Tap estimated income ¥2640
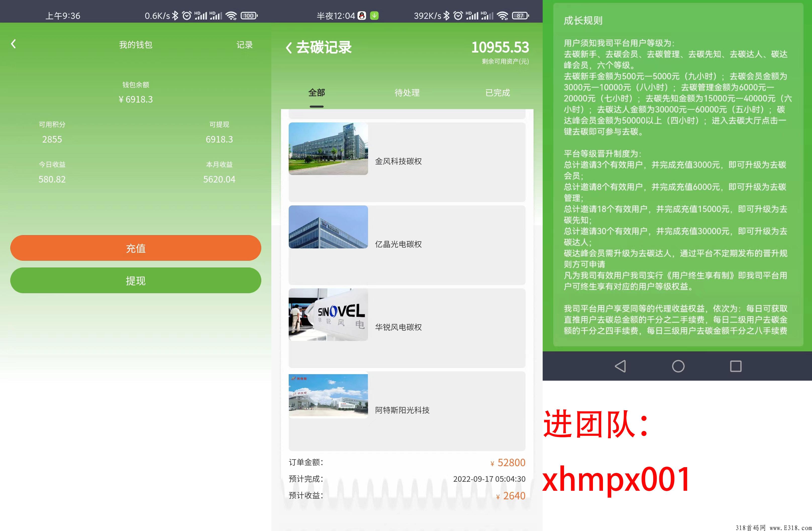The height and width of the screenshot is (531, 812). click(x=511, y=496)
